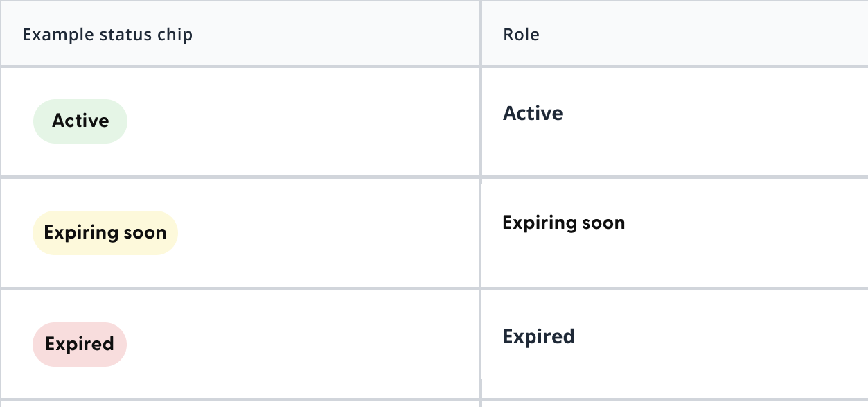This screenshot has width=868, height=407.
Task: Click the vertical divider in the Expired row
Action: pyautogui.click(x=481, y=345)
